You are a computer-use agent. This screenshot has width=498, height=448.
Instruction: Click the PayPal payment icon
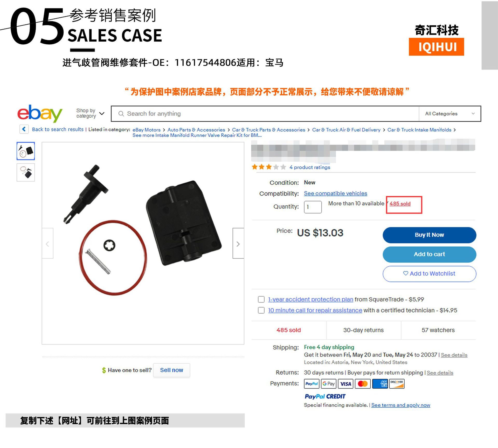point(312,384)
